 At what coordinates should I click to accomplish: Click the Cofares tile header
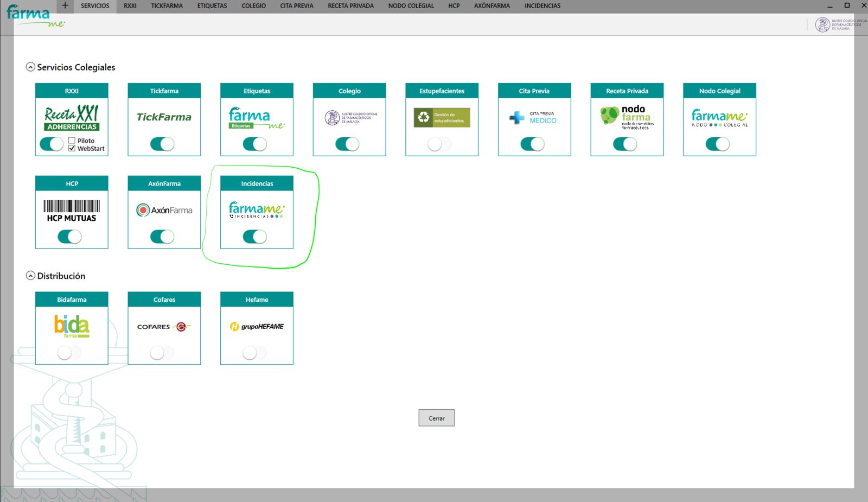pyautogui.click(x=164, y=300)
